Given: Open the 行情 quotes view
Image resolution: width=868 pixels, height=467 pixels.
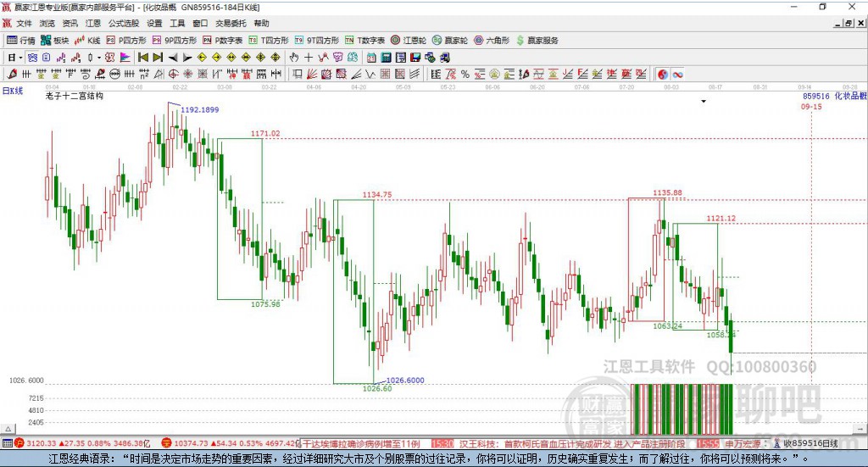Looking at the screenshot, I should [21, 41].
